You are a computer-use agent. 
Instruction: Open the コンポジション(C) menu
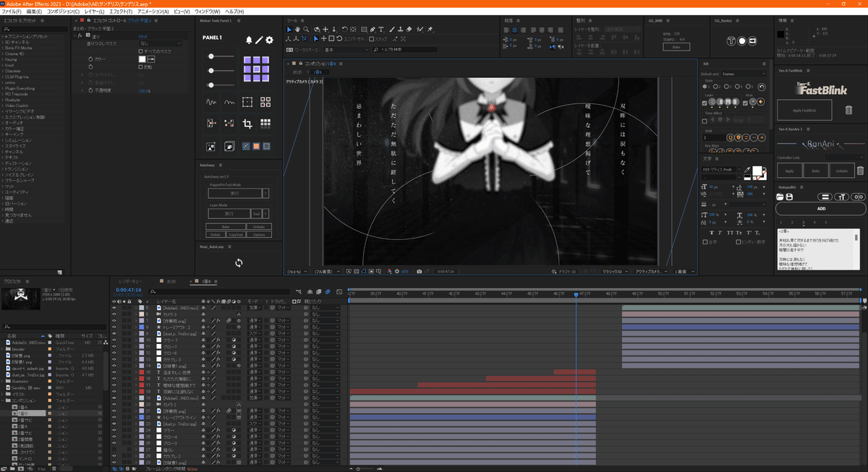tap(64, 12)
